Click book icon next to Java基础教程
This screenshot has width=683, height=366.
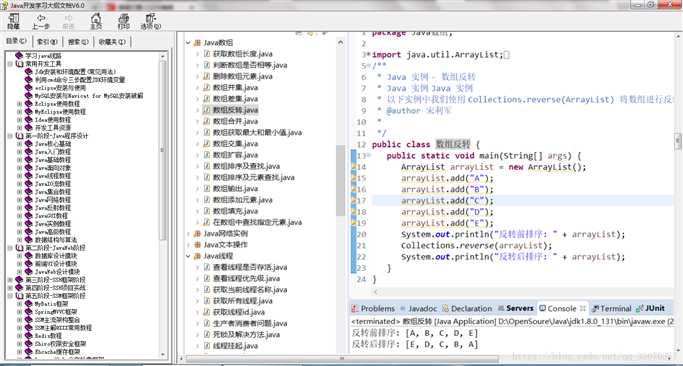(29, 160)
